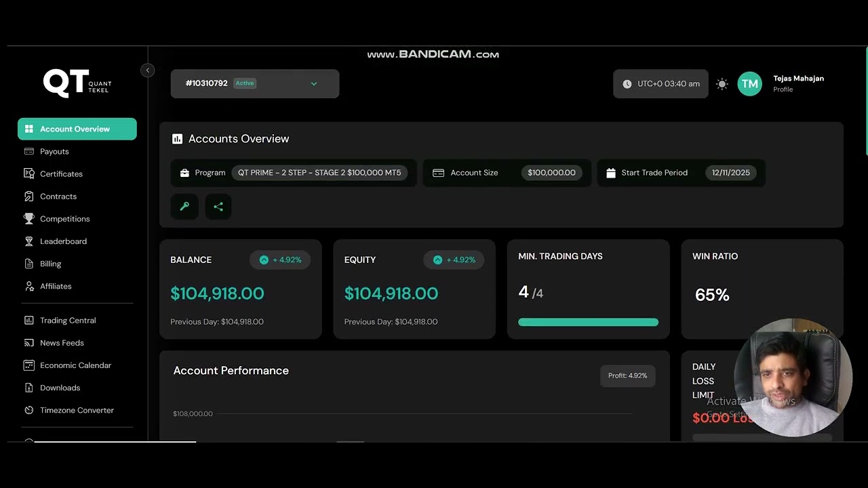Click the Equity up-arrow percentage badge
Screen dimensions: 868x488
coord(454,260)
